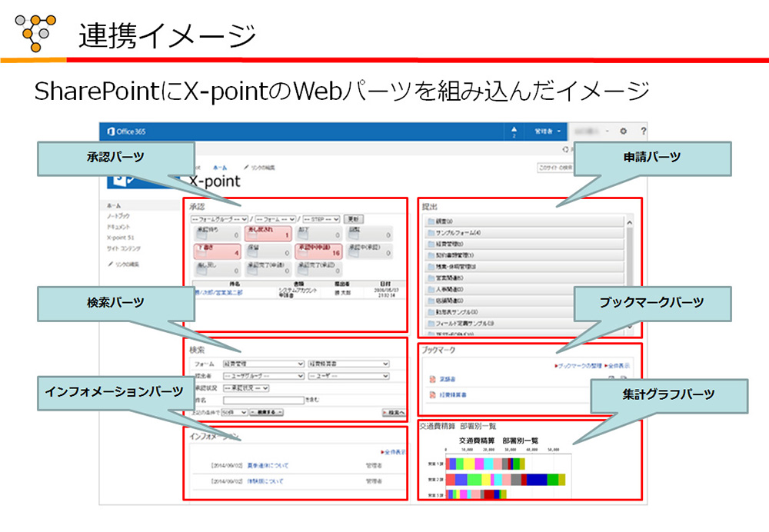Open the 50件 results count dropdown
This screenshot has width=769, height=532.
[x=235, y=412]
